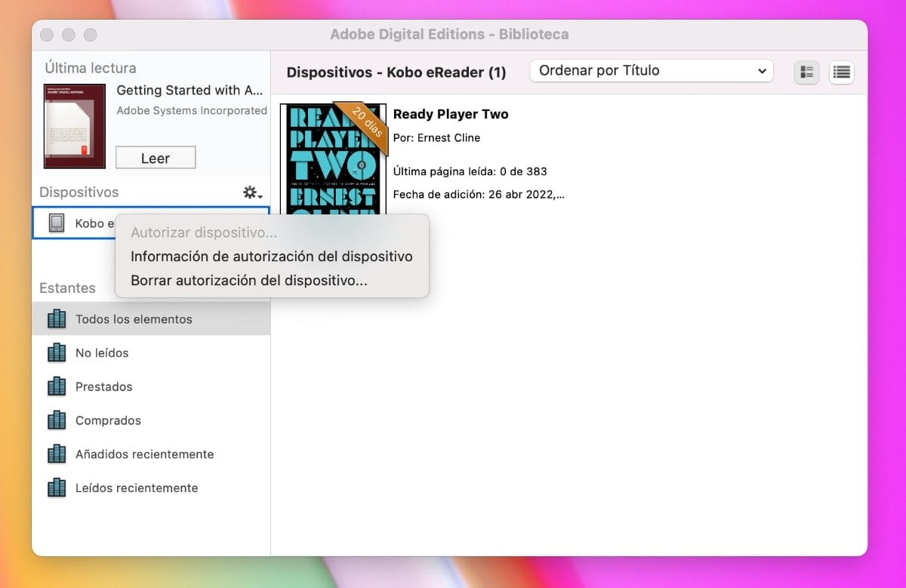Open the Getting Started with Adobe thumbnail

(75, 125)
